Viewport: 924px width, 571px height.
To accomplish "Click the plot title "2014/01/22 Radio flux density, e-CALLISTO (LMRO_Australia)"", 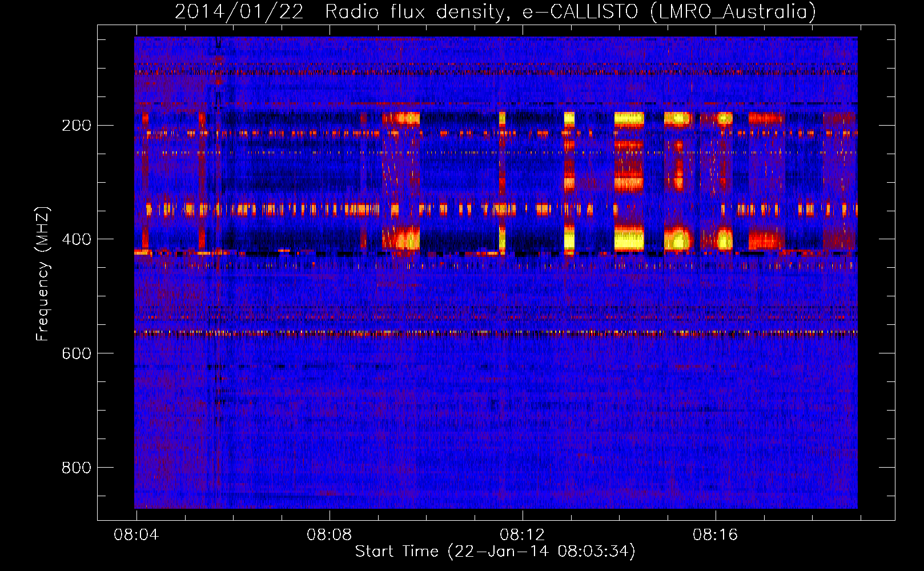I will coord(495,11).
